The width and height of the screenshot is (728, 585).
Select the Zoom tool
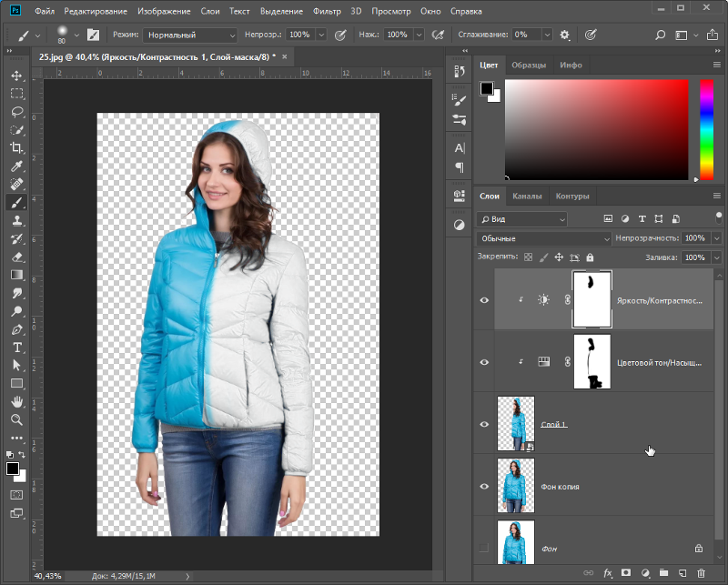click(16, 419)
